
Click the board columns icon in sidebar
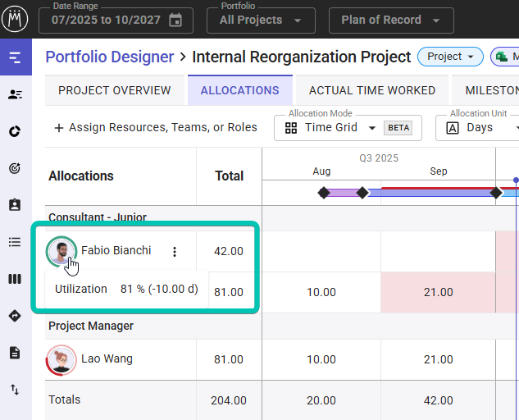tap(15, 279)
